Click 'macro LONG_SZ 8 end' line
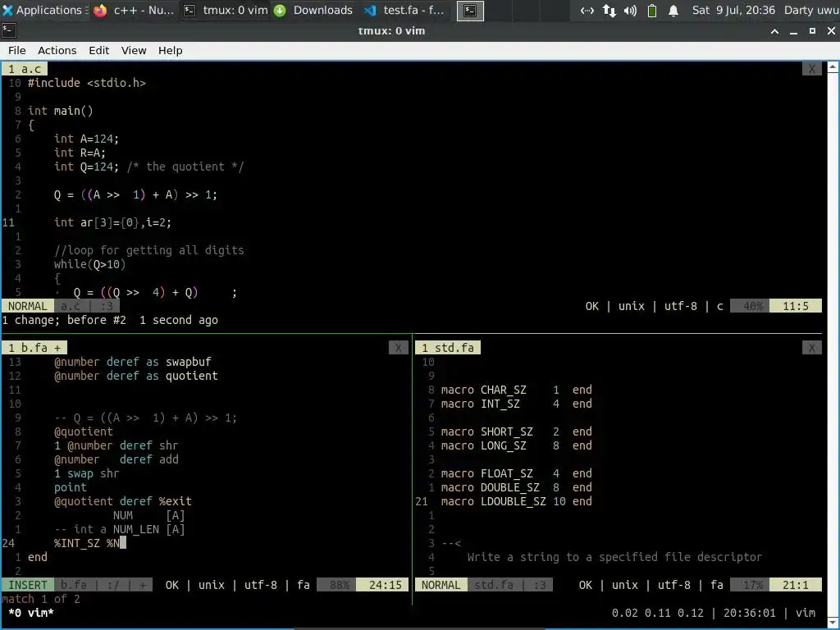The image size is (840, 630). [x=517, y=445]
